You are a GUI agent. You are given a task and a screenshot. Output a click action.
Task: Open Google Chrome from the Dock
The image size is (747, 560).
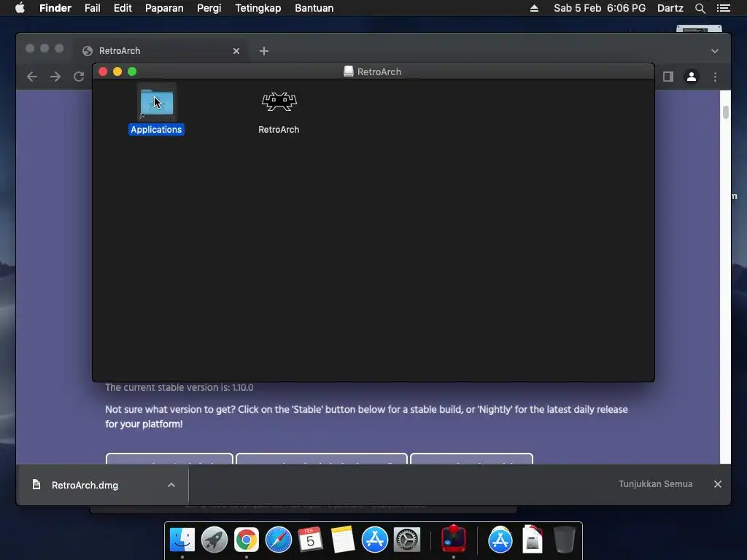coord(247,540)
